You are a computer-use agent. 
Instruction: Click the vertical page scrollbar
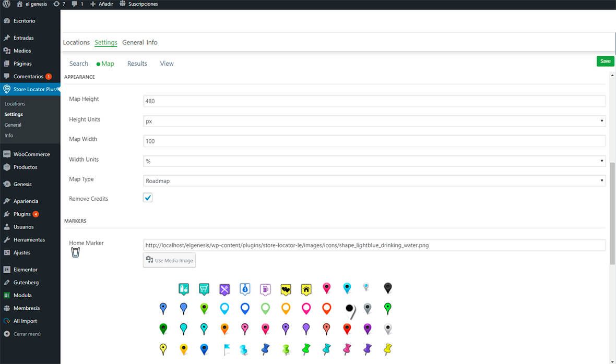[x=612, y=214]
